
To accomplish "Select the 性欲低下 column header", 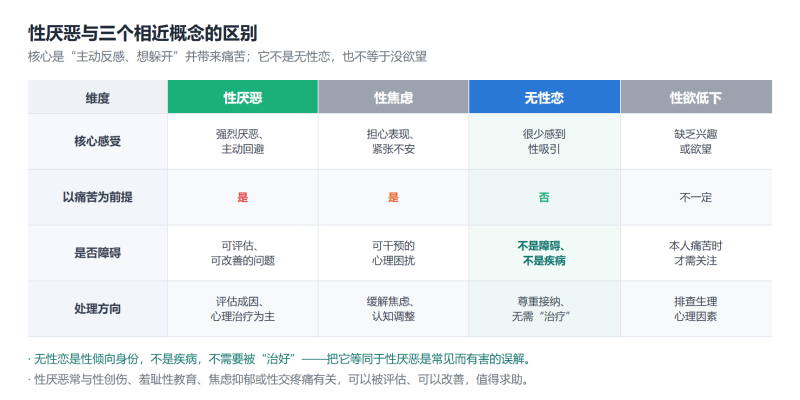I will (x=696, y=96).
